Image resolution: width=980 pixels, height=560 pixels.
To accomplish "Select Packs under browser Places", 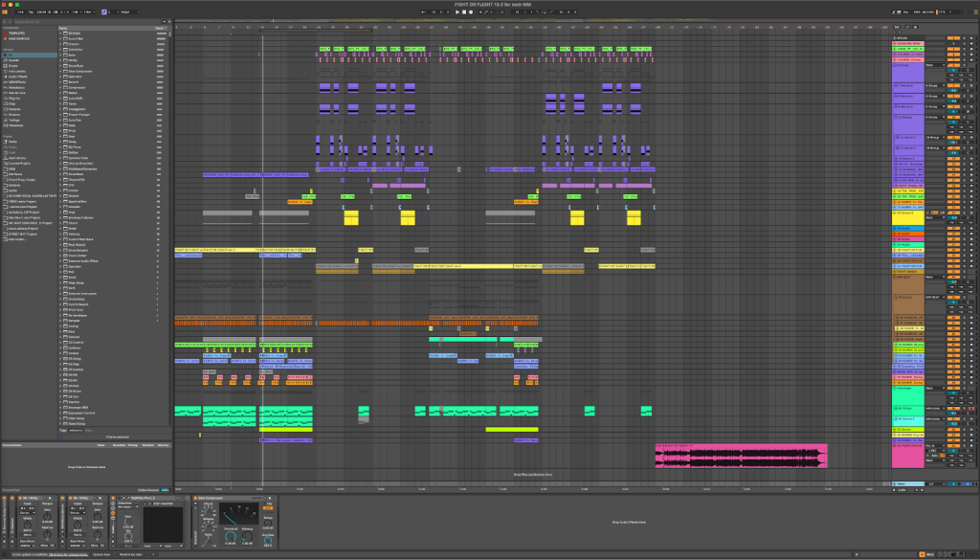I will click(x=12, y=141).
